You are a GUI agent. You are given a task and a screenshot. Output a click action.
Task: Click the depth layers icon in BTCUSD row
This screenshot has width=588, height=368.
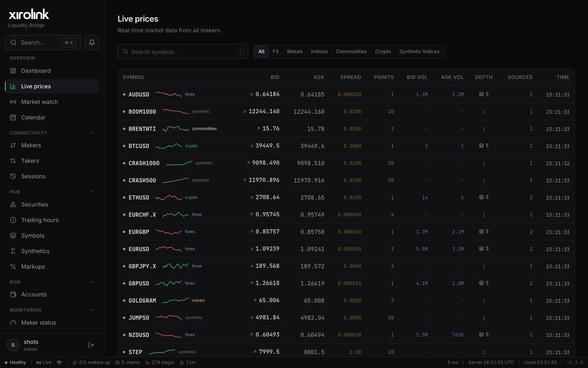pos(481,146)
